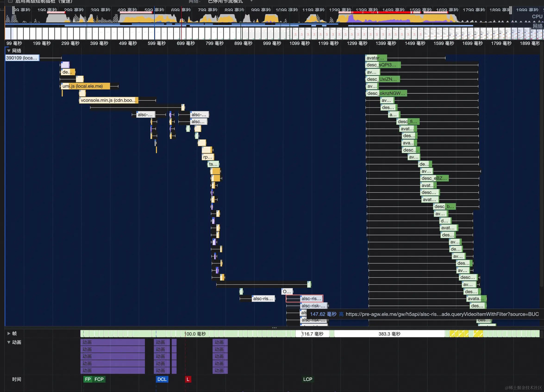Click the red L load marker
Image resolution: width=544 pixels, height=392 pixels.
click(188, 379)
